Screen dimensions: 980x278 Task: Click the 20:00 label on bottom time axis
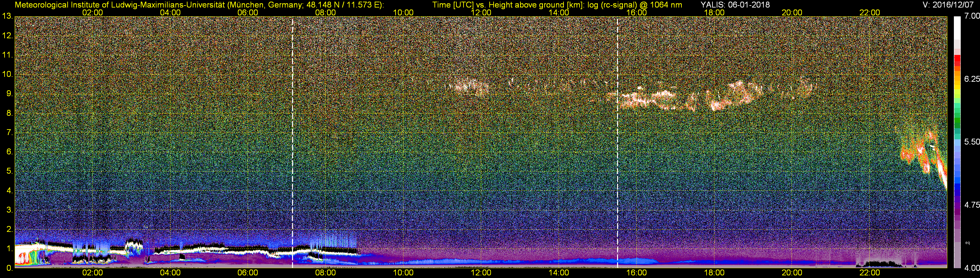[792, 273]
